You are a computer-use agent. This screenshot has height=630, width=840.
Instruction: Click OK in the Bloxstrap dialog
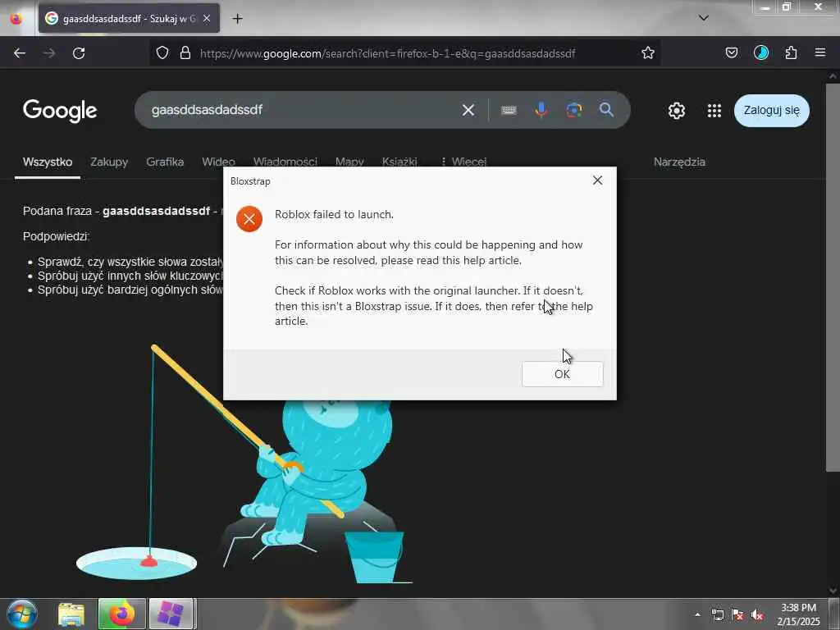click(562, 374)
